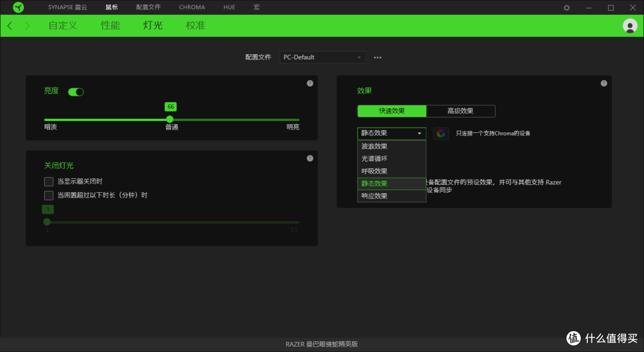This screenshot has width=644, height=352.
Task: Go forward with the right arrow
Action: [x=27, y=26]
